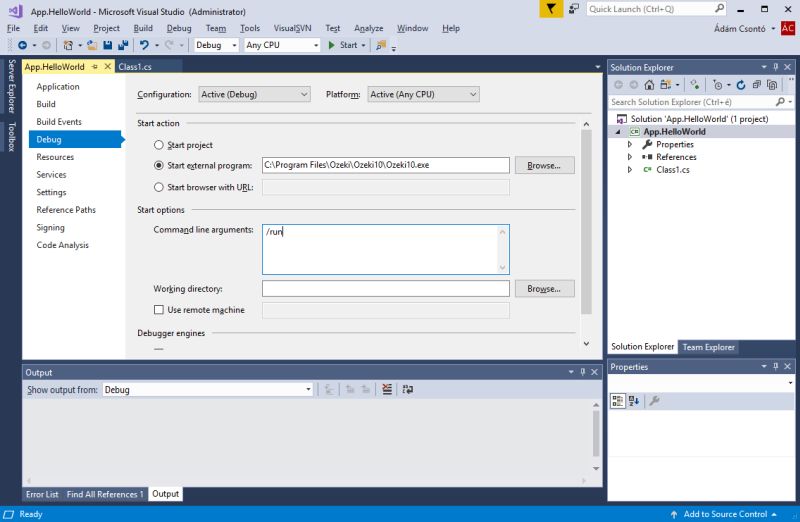The image size is (800, 522).
Task: Select Start browser with URL radio button
Action: [159, 187]
